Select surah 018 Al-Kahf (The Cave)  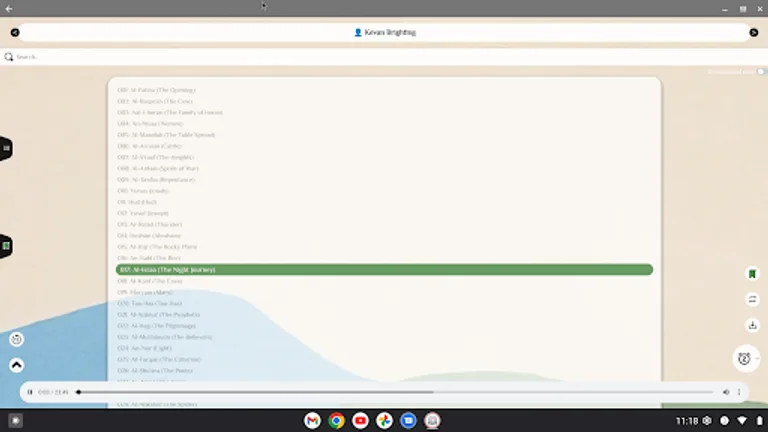(149, 281)
